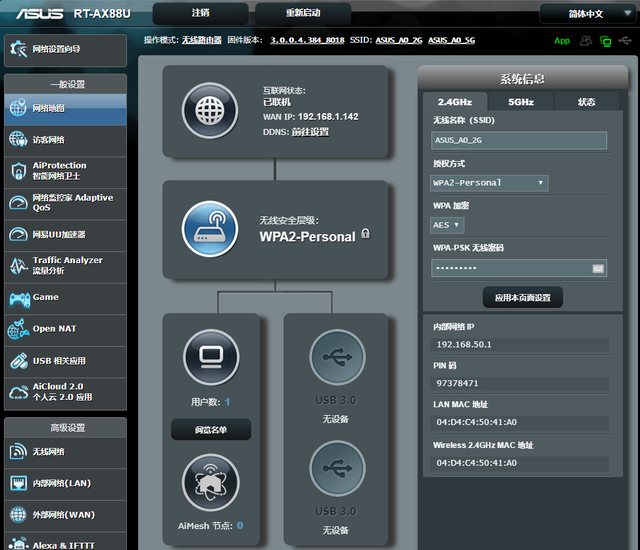Open the Game controller icon
The image size is (640, 550).
pyautogui.click(x=20, y=299)
